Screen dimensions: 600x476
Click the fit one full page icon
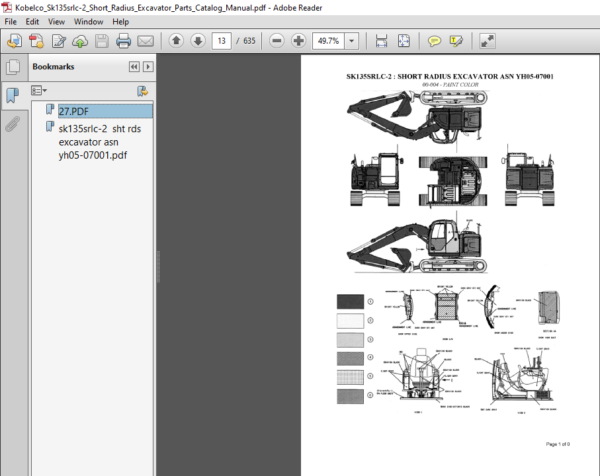click(x=404, y=41)
